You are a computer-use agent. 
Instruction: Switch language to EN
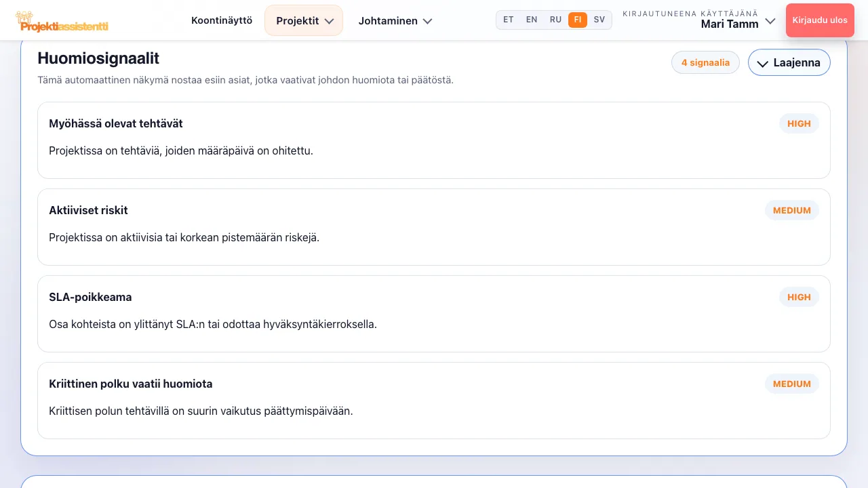click(x=532, y=20)
